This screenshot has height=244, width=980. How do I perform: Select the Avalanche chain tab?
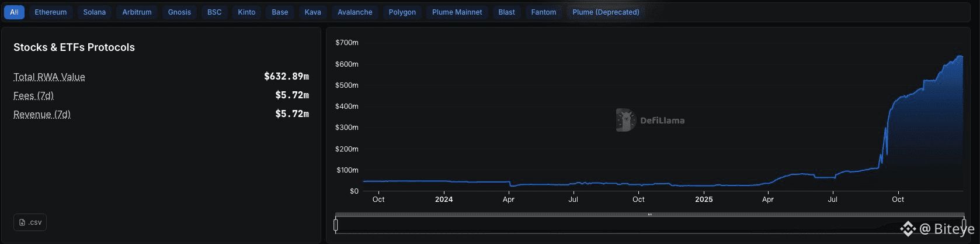click(x=355, y=12)
